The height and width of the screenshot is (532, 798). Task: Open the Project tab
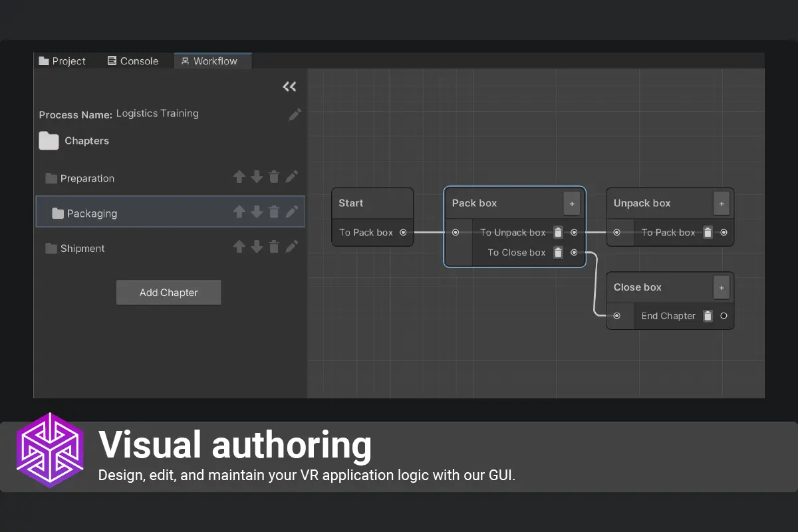(63, 61)
